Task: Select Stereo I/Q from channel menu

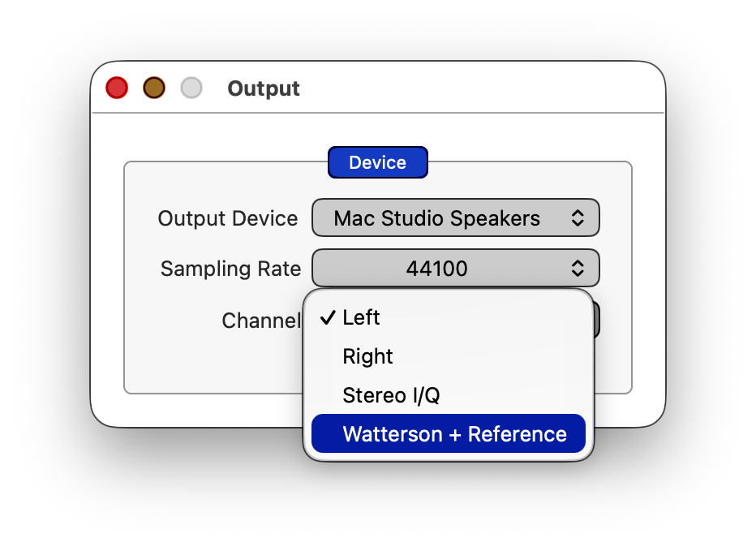Action: [391, 395]
